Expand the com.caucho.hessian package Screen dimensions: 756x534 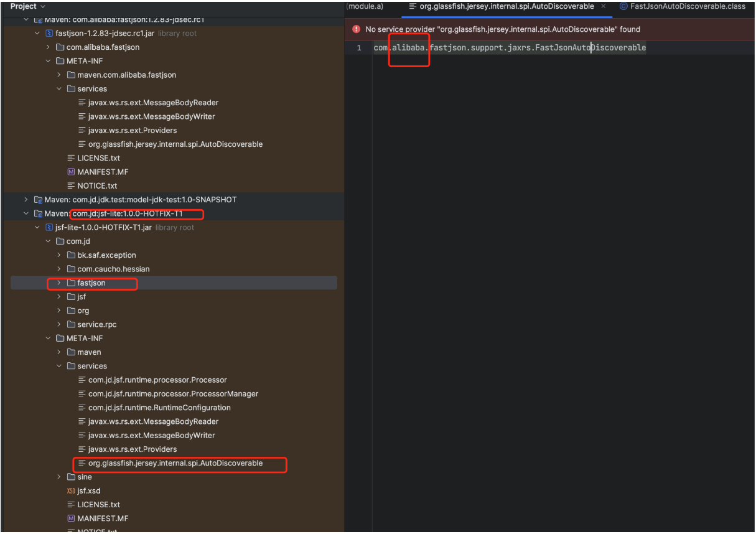59,269
